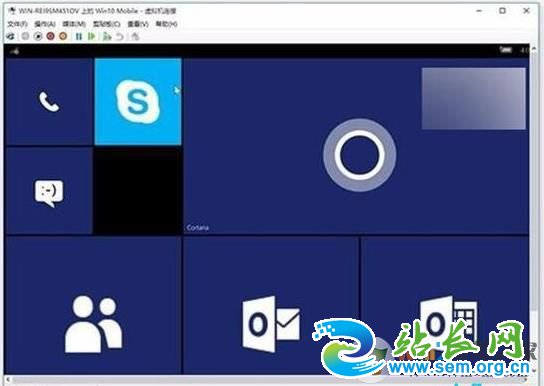This screenshot has height=386, width=544.
Task: Open the Cortana tile
Action: 356,146
